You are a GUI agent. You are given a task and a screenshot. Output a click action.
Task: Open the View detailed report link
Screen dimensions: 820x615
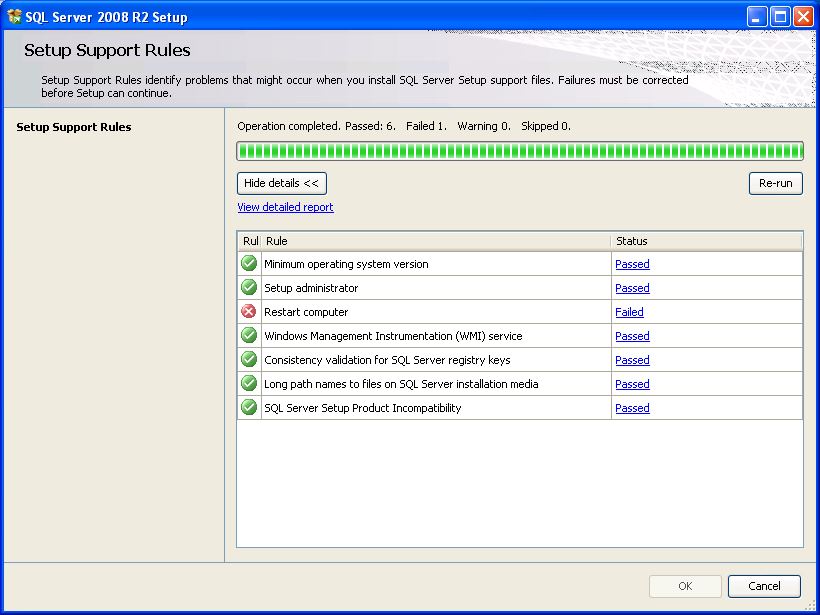(285, 207)
